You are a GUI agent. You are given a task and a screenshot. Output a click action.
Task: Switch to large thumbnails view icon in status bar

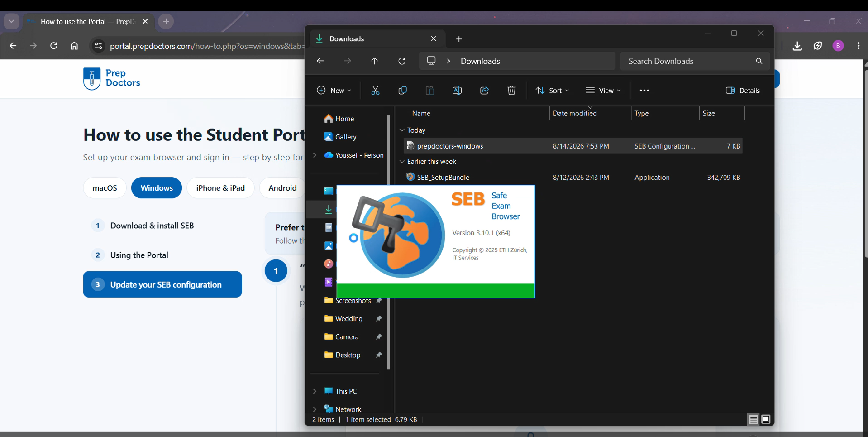pos(766,420)
